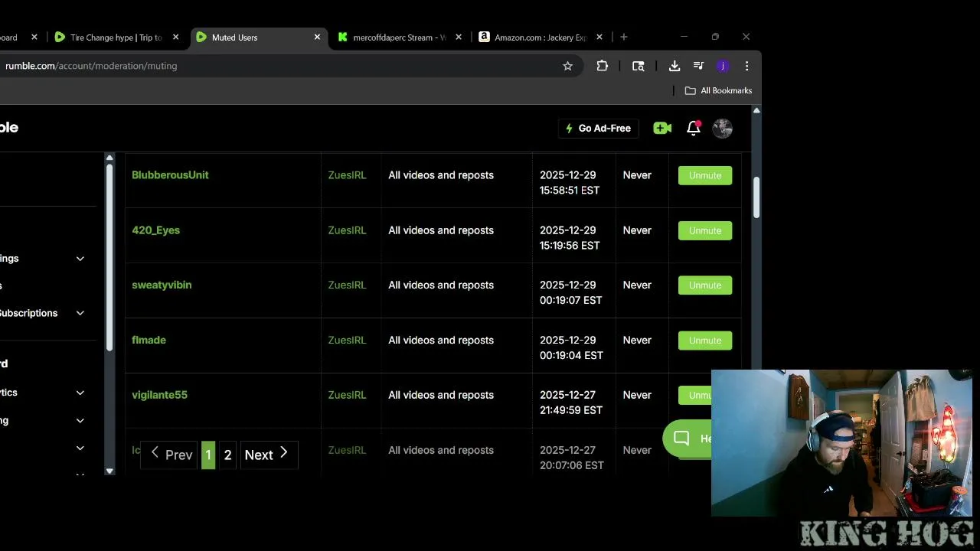This screenshot has width=980, height=551.
Task: Click the Go Ad-Free button
Action: click(x=598, y=129)
